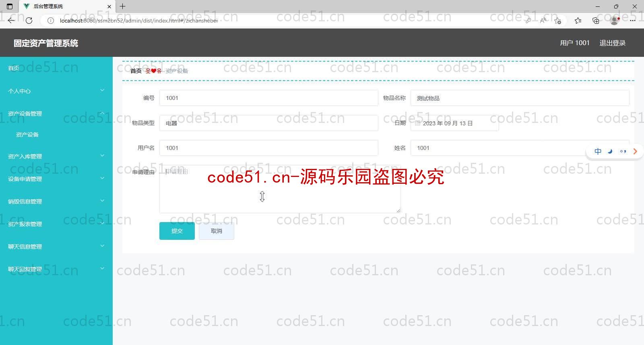
Task: Open the site information icon in the address bar
Action: (50, 21)
